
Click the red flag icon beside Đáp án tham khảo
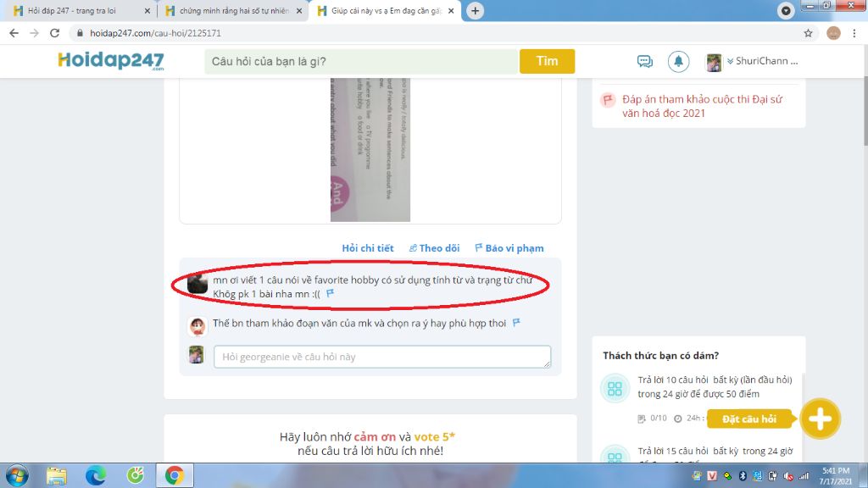(x=608, y=100)
